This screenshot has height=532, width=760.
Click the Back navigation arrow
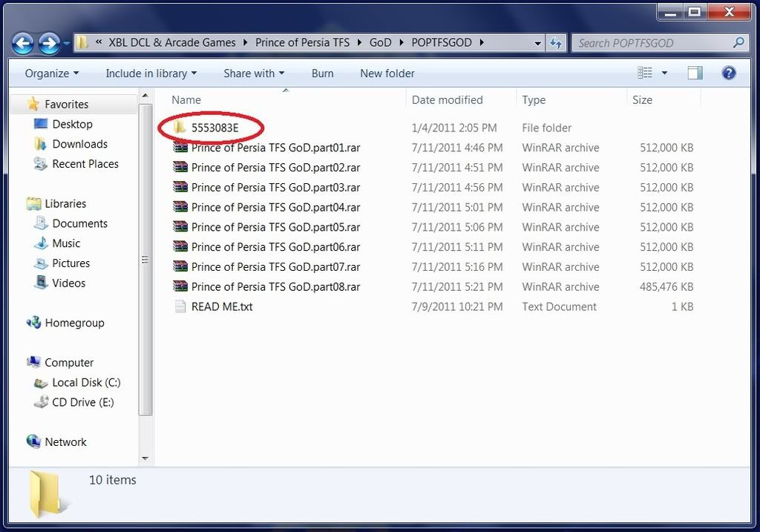tap(22, 44)
